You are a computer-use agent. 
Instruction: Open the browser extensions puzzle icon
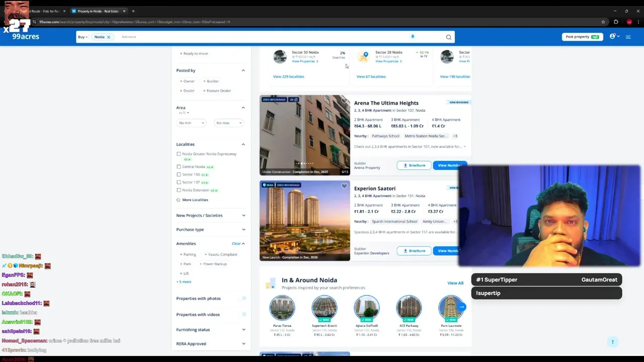tap(616, 22)
